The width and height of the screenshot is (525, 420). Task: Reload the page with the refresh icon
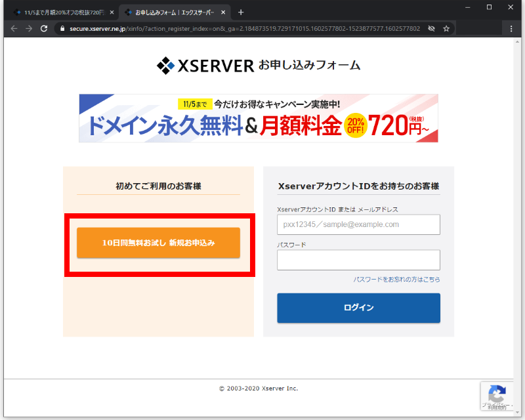[44, 29]
